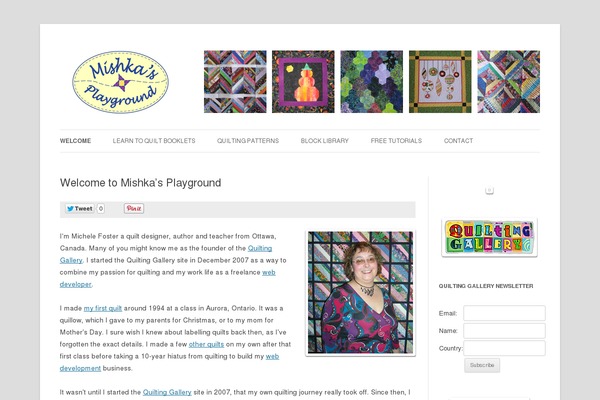The width and height of the screenshot is (600, 400).
Task: Open the Contact page
Action: coord(458,141)
